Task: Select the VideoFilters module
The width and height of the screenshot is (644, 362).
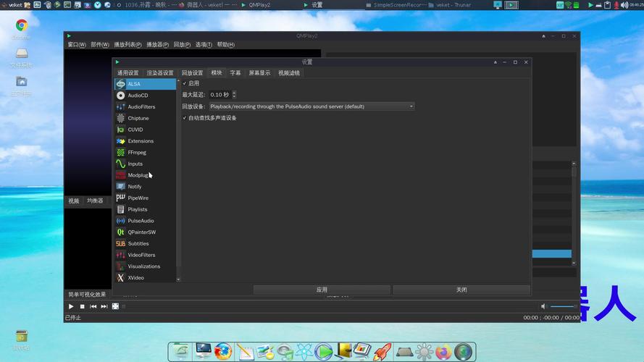Action: coord(146,255)
